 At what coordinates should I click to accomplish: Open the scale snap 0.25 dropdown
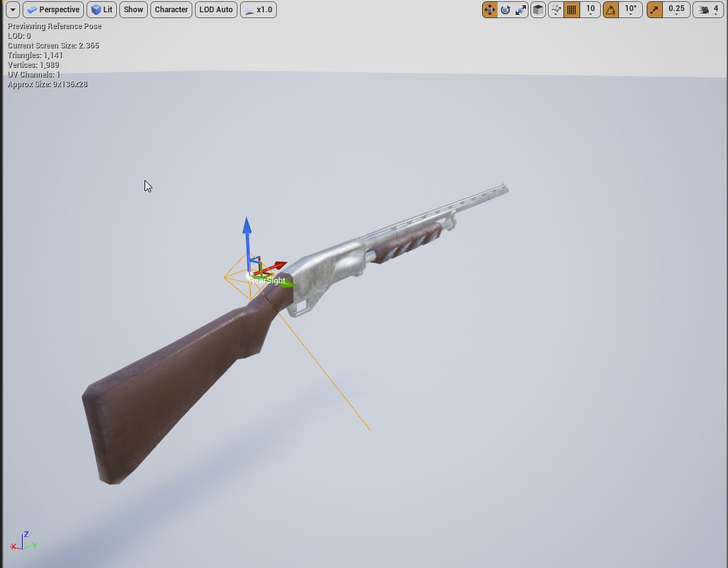[676, 10]
